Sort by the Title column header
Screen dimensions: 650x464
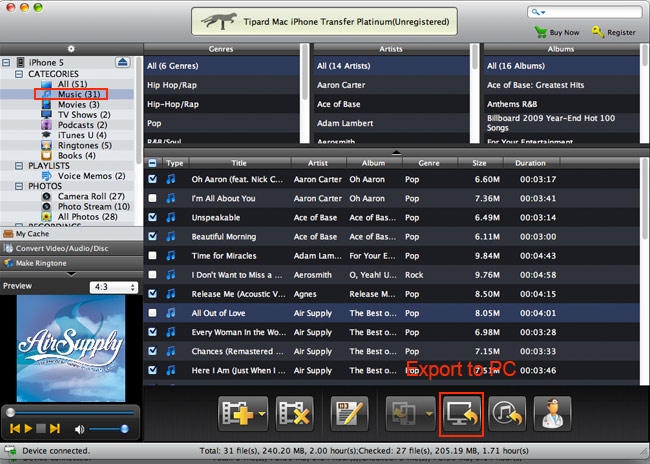(239, 163)
